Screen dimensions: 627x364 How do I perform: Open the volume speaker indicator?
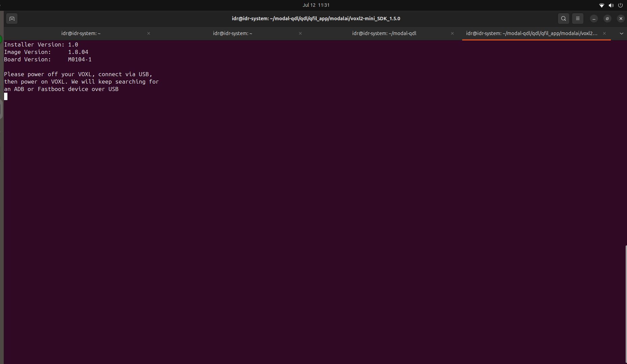coord(611,5)
